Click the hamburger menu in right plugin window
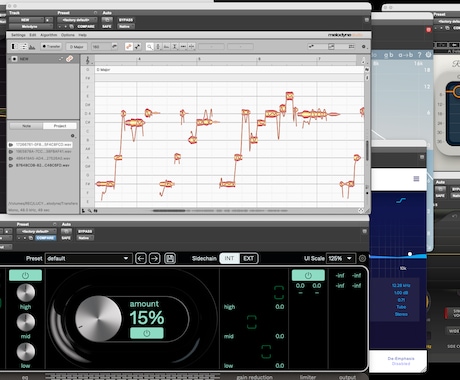The width and height of the screenshot is (460, 380). point(416,179)
